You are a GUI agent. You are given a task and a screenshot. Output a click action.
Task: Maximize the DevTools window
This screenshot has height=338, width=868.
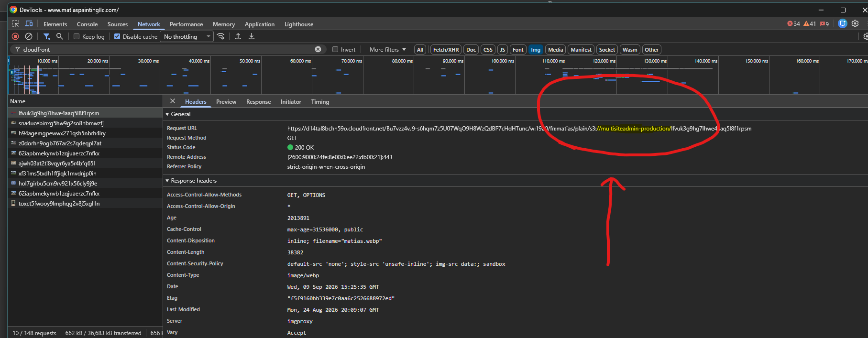[843, 10]
